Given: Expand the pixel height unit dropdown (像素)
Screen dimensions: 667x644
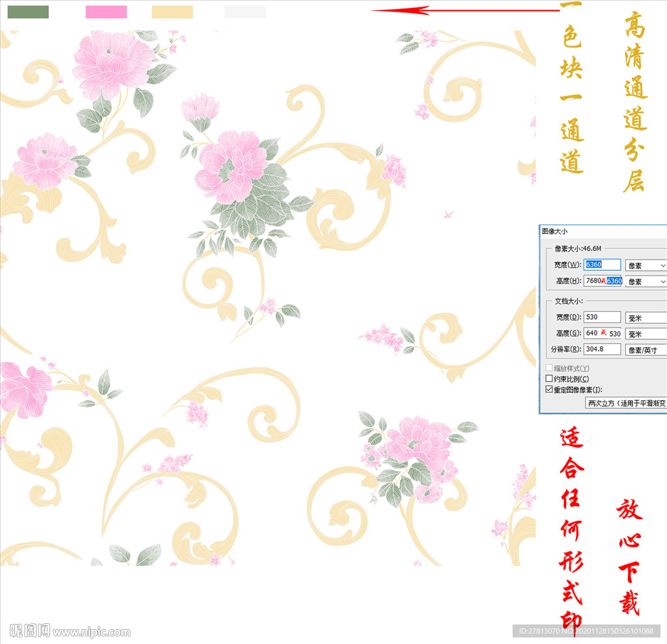Looking at the screenshot, I should click(646, 281).
